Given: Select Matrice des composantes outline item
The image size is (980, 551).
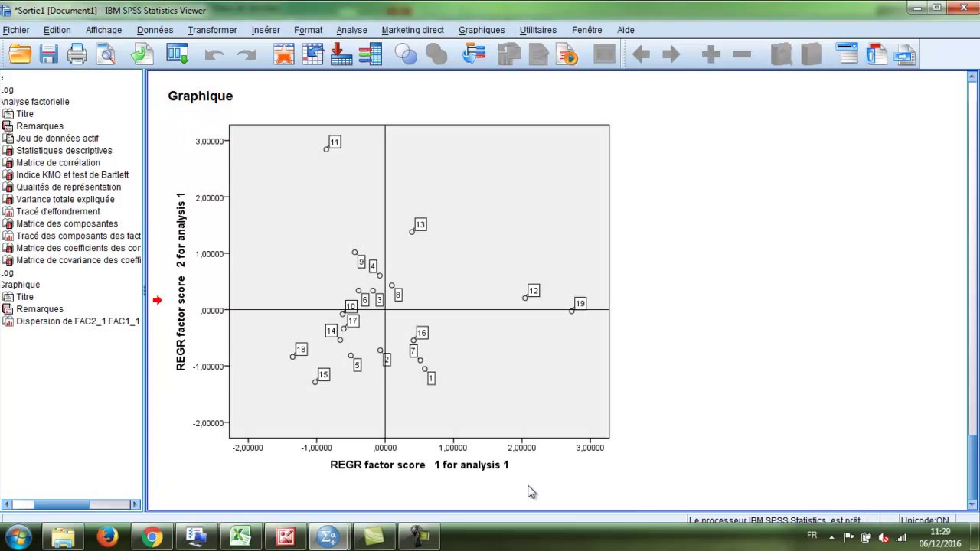Looking at the screenshot, I should point(67,224).
